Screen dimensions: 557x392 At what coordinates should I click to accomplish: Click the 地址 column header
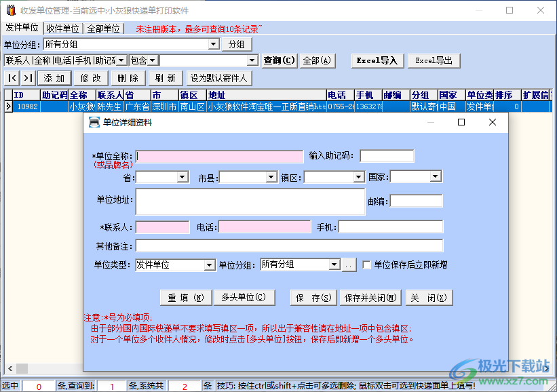click(x=267, y=95)
